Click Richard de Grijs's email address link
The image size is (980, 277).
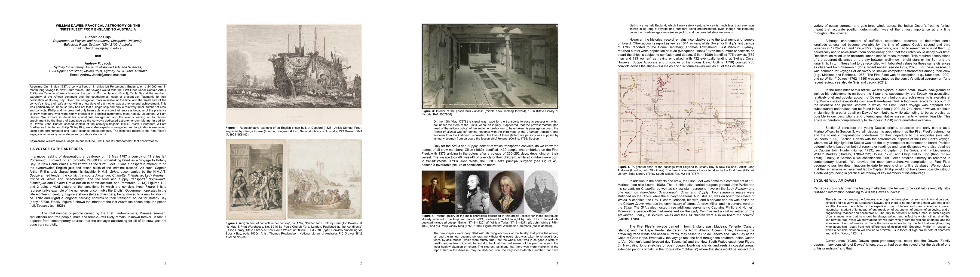point(104,48)
